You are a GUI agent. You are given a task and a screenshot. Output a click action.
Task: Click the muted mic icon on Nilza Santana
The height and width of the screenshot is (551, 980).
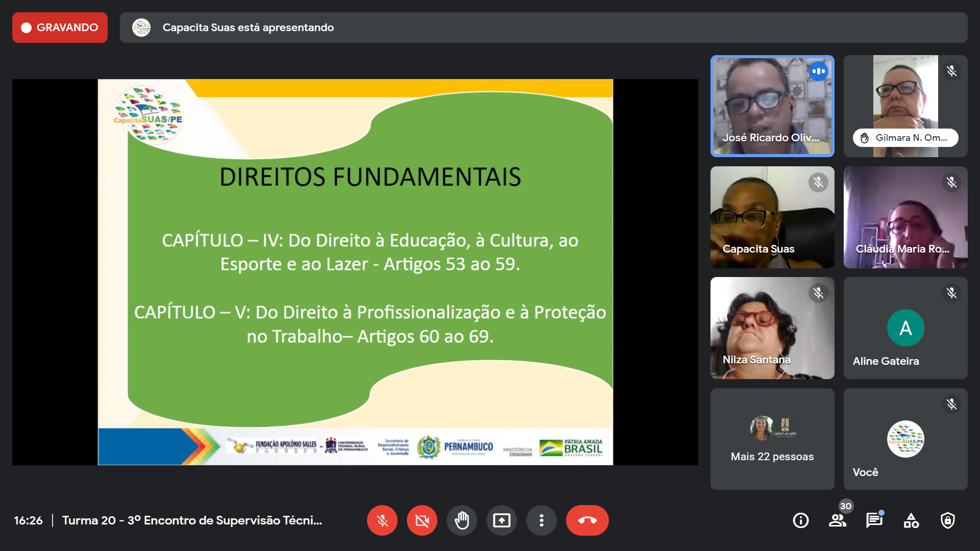[x=818, y=293]
